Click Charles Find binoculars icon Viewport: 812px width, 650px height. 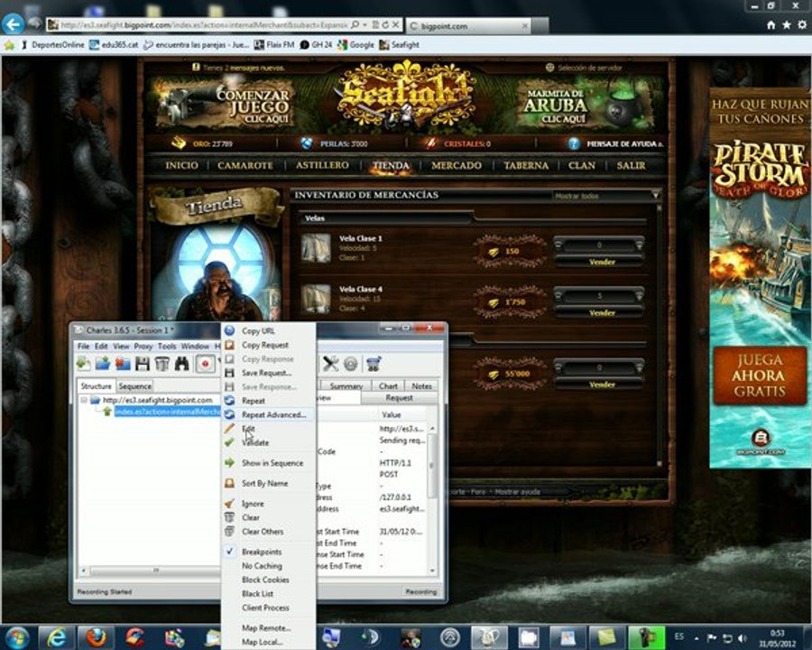pyautogui.click(x=181, y=364)
